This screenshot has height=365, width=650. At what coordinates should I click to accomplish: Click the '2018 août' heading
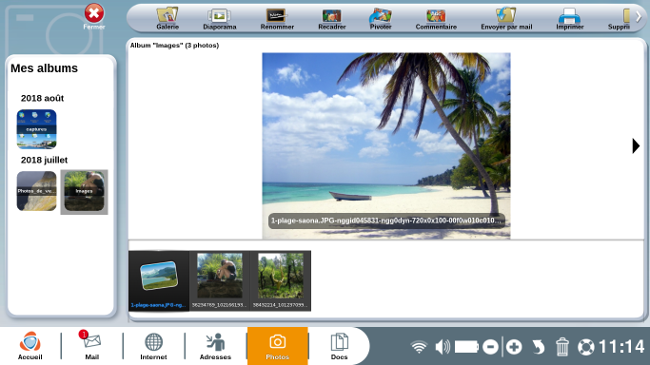click(42, 98)
